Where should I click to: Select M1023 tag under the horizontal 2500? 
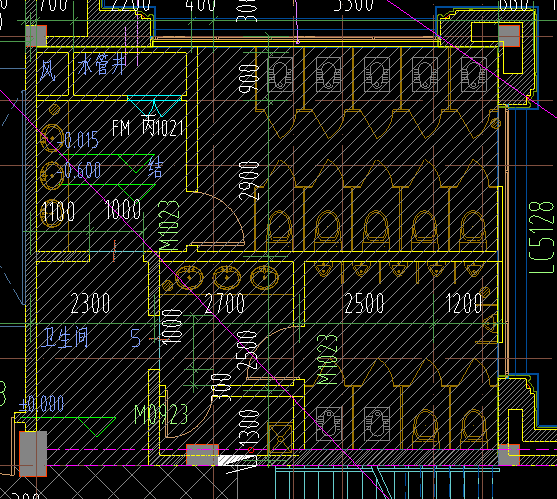pos(326,359)
